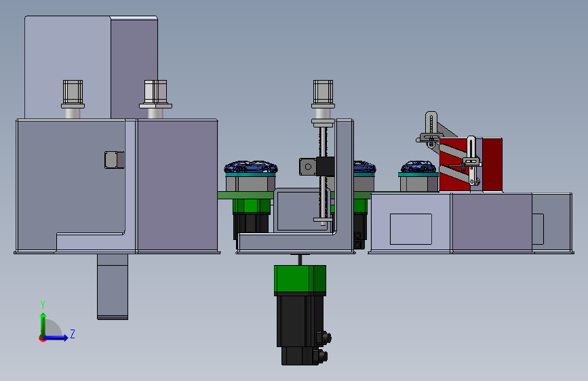Select the large black motor below center frame
588x381 pixels.
coord(300,330)
